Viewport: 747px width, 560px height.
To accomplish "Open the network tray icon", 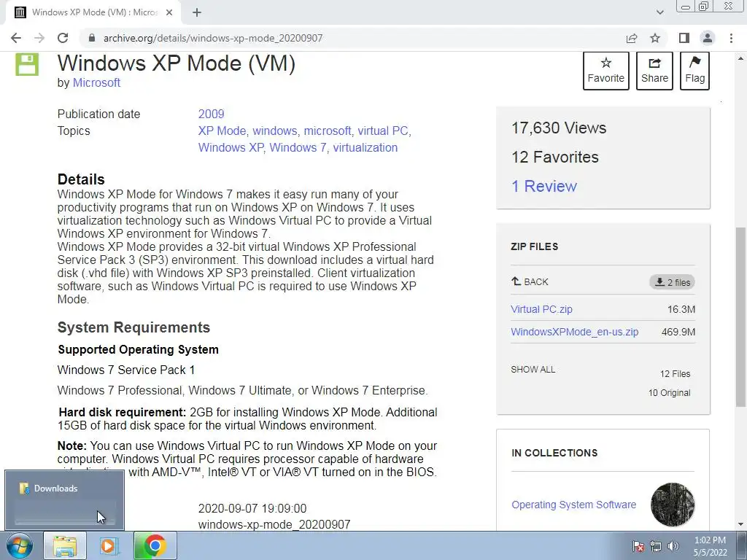I will point(656,546).
